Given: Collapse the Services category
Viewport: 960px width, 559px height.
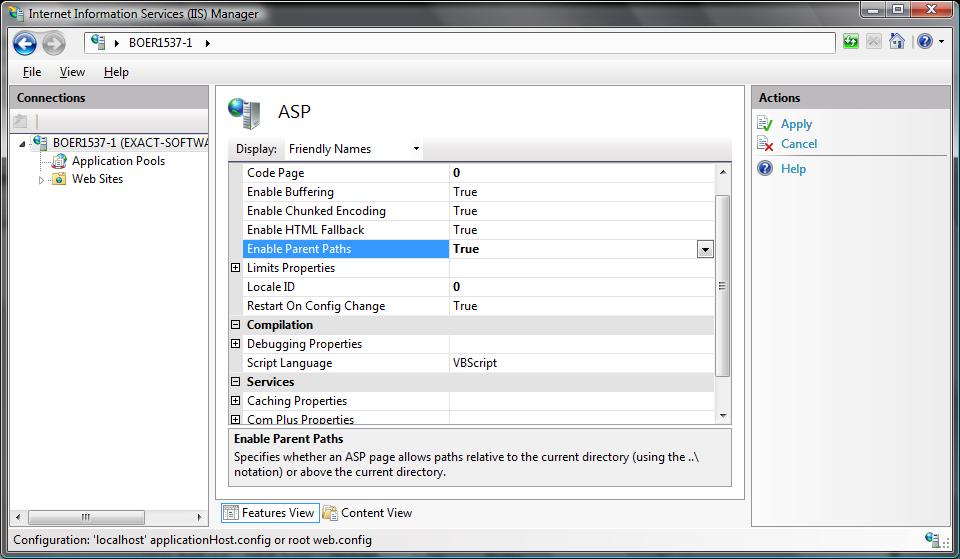Looking at the screenshot, I should (x=235, y=381).
